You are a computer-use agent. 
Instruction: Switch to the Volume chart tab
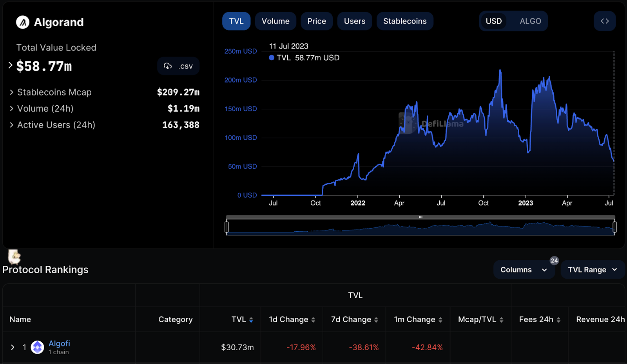[x=275, y=21]
